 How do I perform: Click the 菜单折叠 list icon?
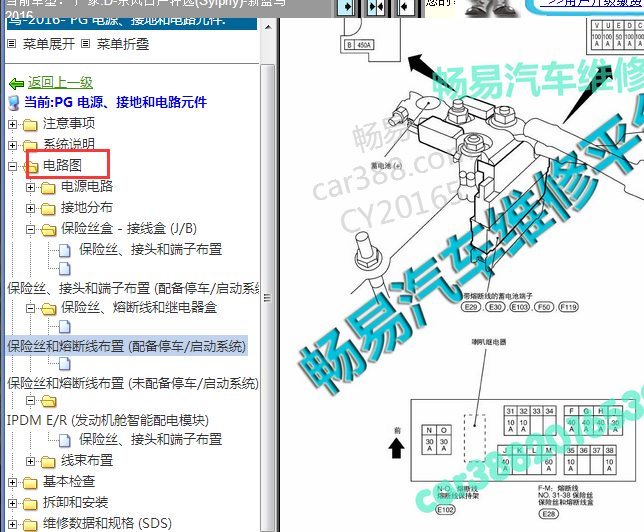tap(85, 44)
